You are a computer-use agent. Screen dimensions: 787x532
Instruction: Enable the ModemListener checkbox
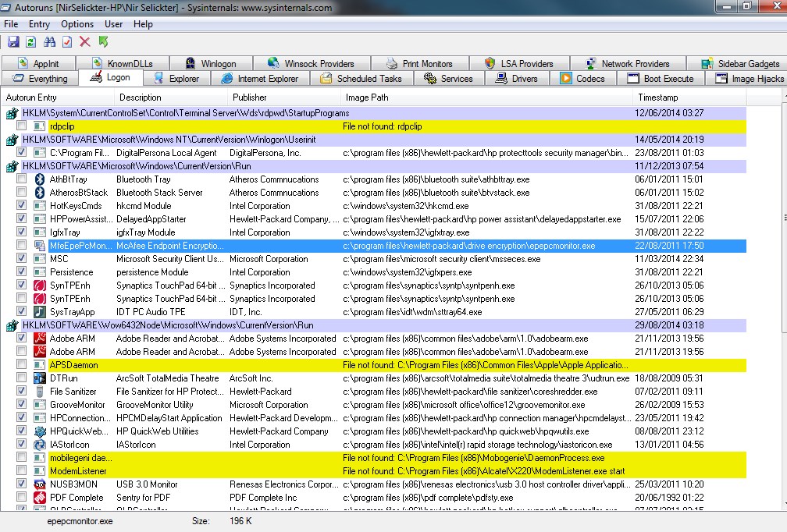click(x=22, y=470)
